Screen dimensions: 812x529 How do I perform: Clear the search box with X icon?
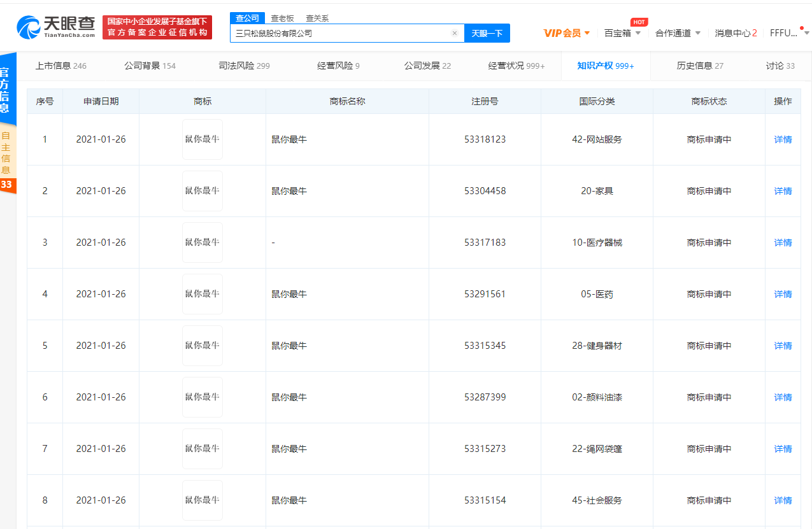point(454,33)
